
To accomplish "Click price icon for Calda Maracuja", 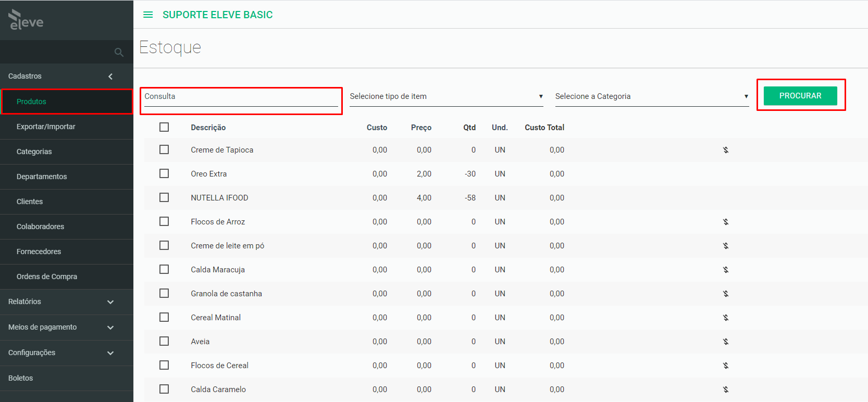I will (x=725, y=270).
